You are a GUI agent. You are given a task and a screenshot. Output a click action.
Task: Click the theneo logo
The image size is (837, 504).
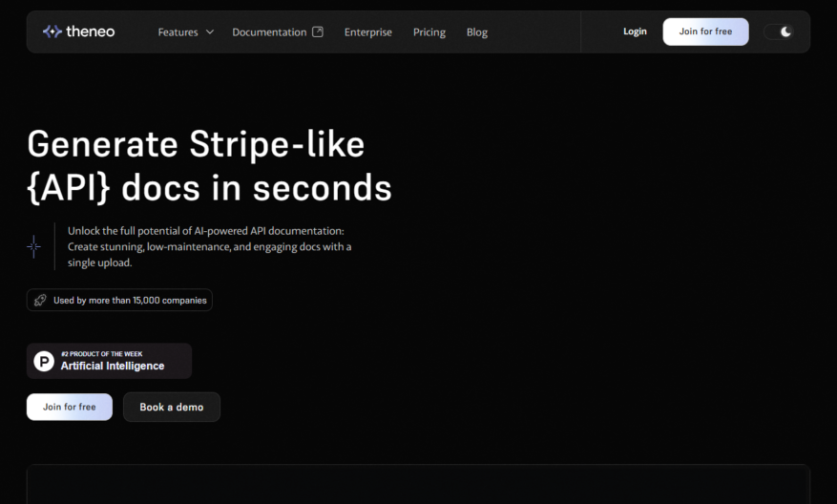coord(78,31)
